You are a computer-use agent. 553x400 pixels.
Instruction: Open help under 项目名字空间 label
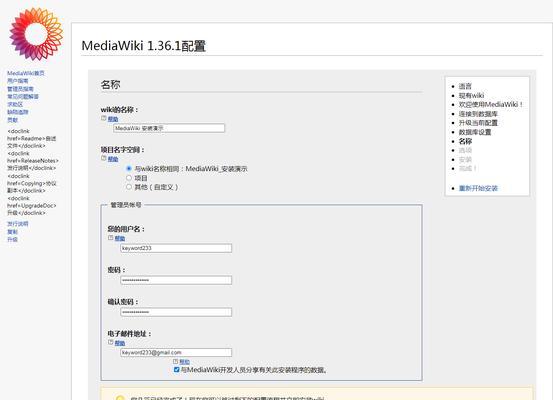[113, 159]
